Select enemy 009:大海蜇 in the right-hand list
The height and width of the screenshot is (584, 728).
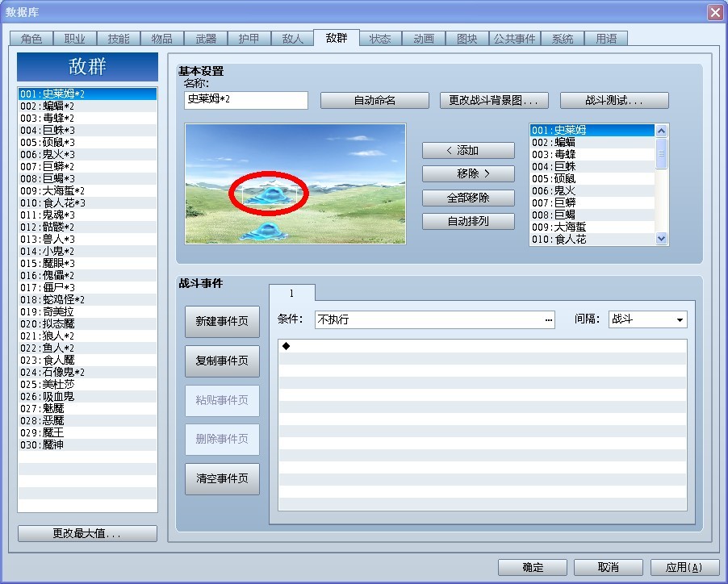[x=592, y=227]
